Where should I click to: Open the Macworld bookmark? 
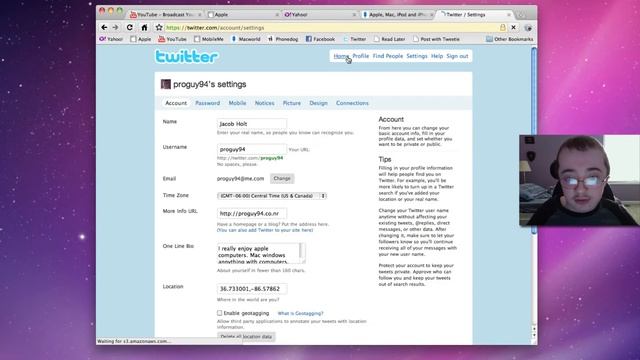(245, 39)
